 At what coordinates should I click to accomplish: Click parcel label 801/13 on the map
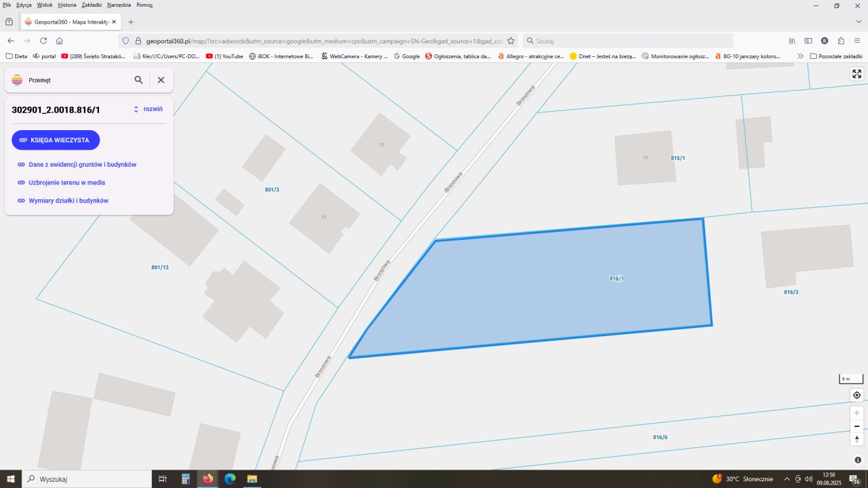pyautogui.click(x=160, y=267)
